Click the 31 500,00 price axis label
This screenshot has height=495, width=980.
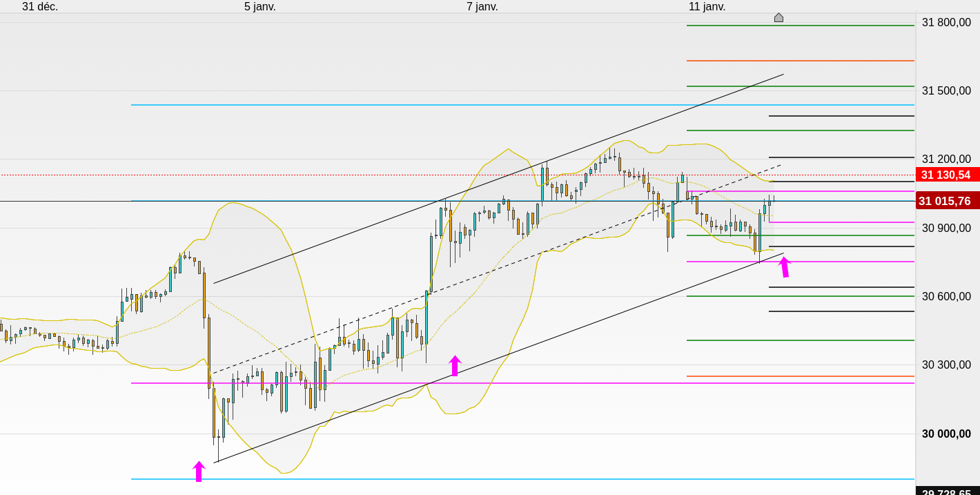coord(946,91)
